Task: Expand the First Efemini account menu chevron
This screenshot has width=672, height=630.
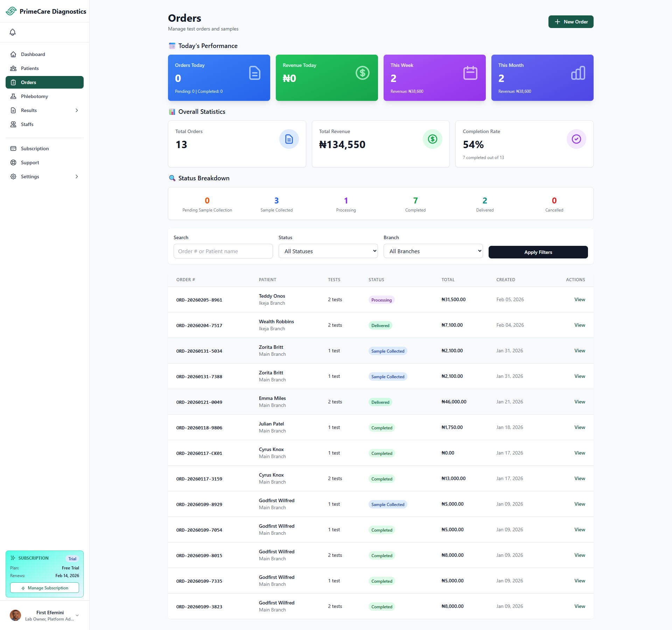Action: click(77, 615)
